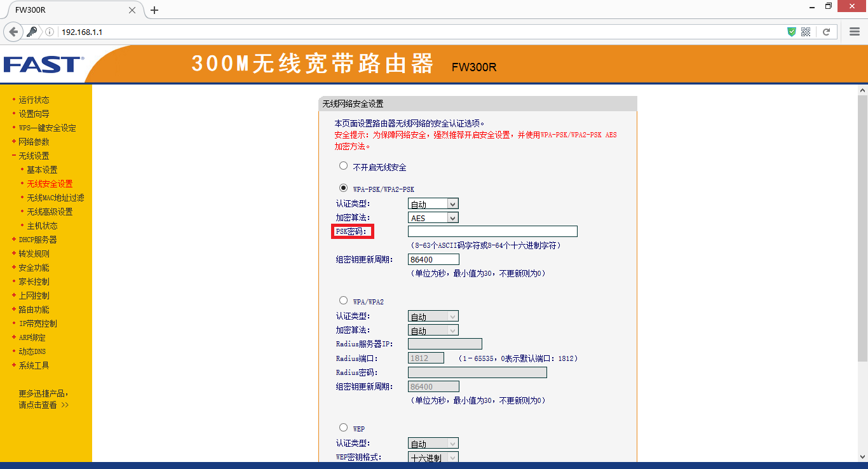Viewport: 868px width, 469px height.
Task: Expand 路由功能 sidebar menu
Action: click(x=34, y=309)
